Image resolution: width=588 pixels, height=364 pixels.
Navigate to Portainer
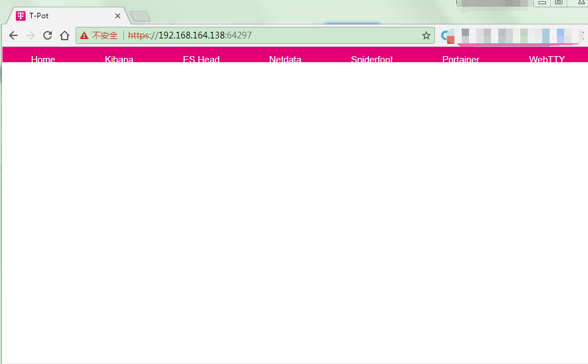pyautogui.click(x=461, y=59)
